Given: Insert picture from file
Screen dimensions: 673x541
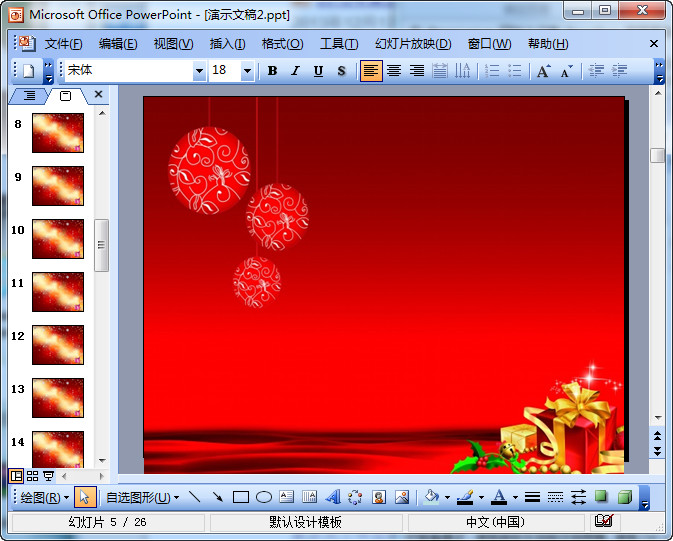Looking at the screenshot, I should click(x=402, y=498).
